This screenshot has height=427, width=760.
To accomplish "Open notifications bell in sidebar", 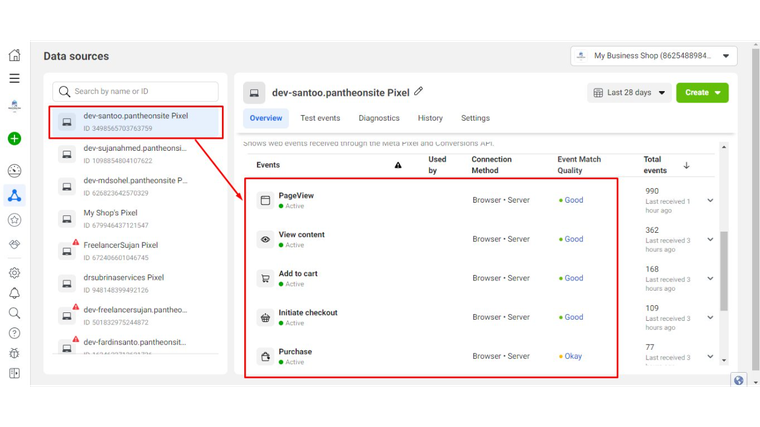I will click(14, 293).
